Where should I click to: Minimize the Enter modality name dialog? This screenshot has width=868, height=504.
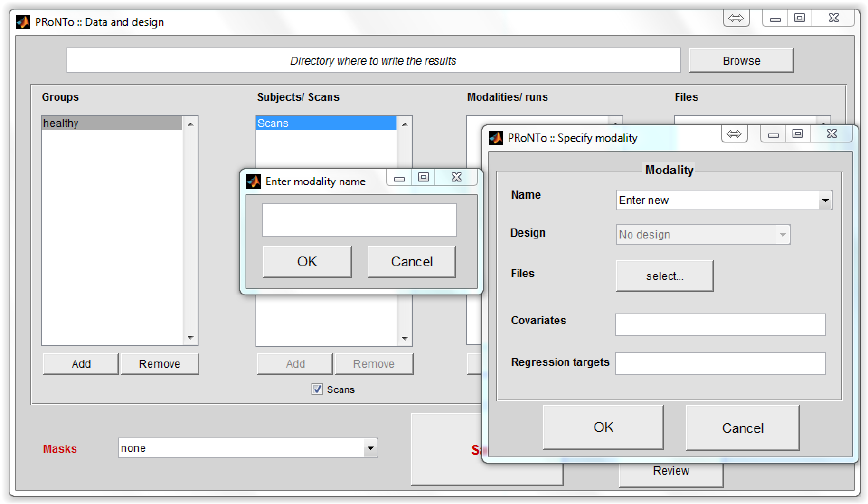pyautogui.click(x=399, y=178)
